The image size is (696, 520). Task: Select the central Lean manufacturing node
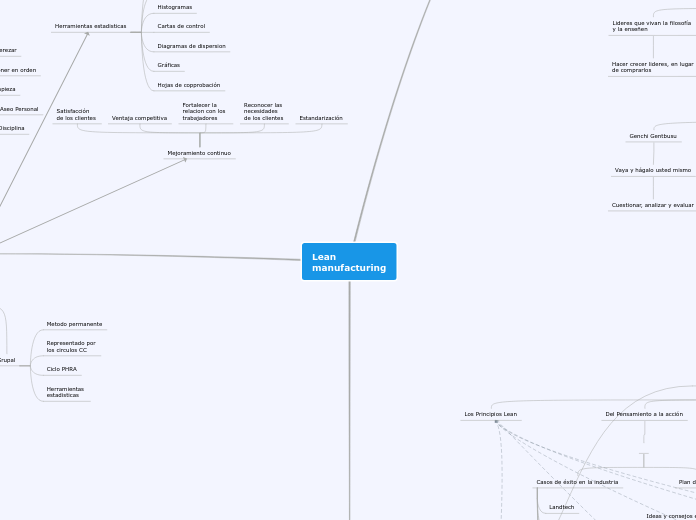349,262
